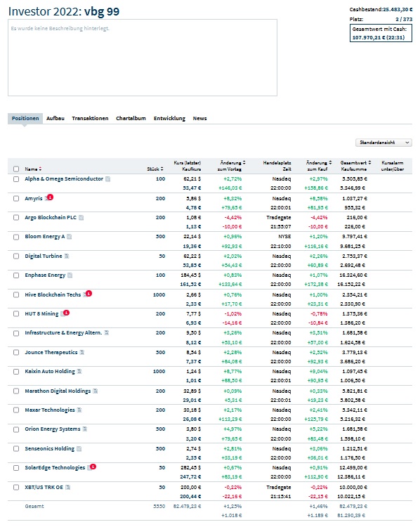
Task: Click Enphase Energy total value 16.324,60 €
Action: click(353, 275)
